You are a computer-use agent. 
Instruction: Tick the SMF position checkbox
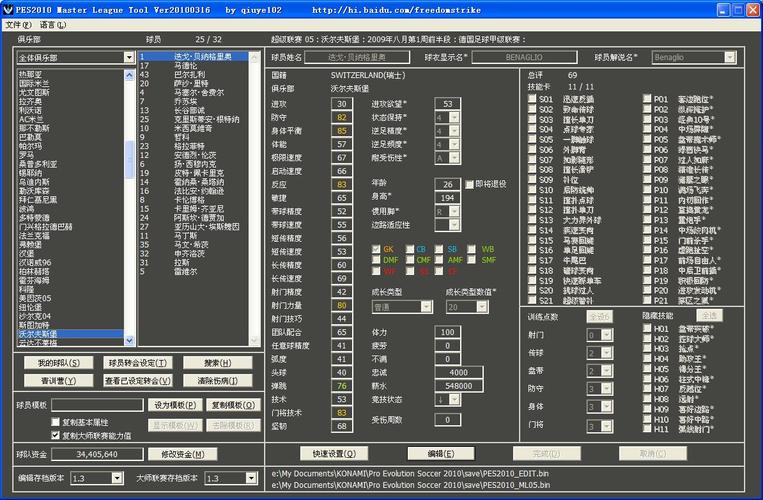coord(472,260)
